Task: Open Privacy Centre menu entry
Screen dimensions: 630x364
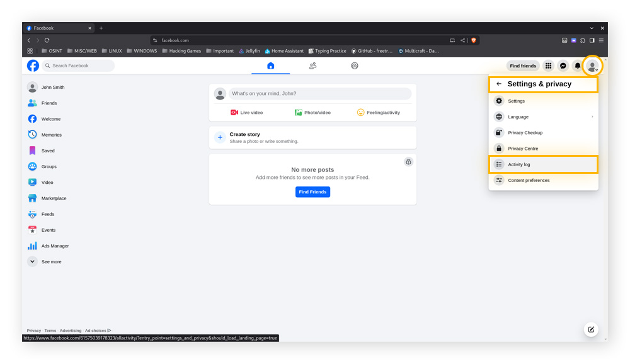Action: coord(543,149)
